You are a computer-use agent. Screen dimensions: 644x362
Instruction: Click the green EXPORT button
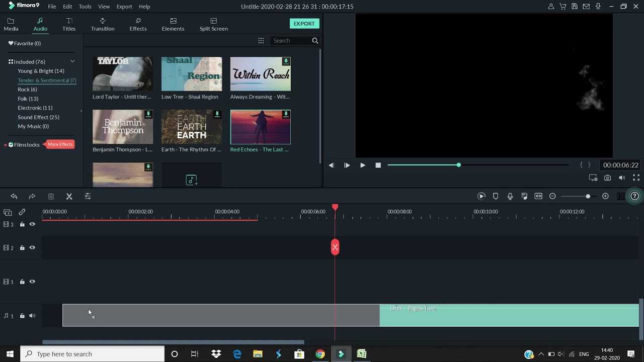pos(304,24)
